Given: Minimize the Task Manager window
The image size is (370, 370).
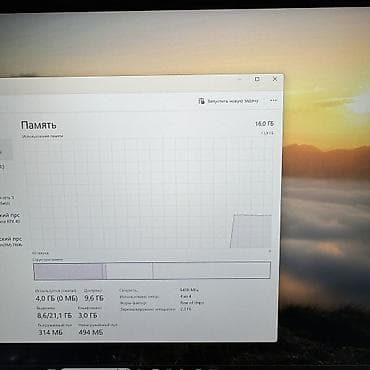Looking at the screenshot, I should tap(240, 79).
